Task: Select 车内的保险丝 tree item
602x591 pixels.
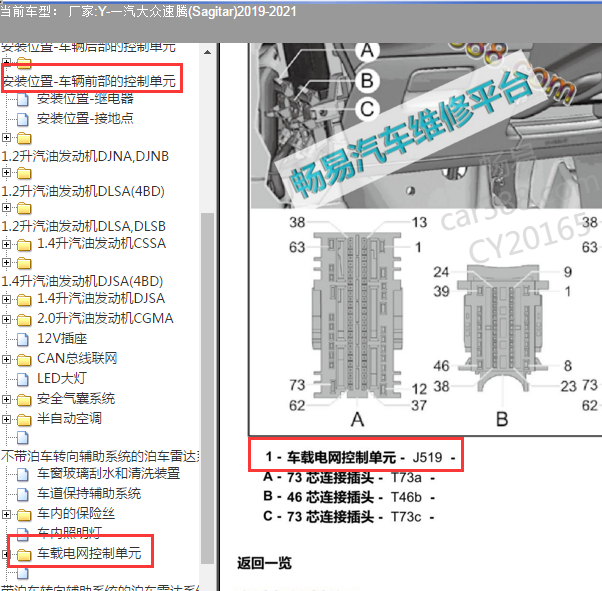Action: 76,513
